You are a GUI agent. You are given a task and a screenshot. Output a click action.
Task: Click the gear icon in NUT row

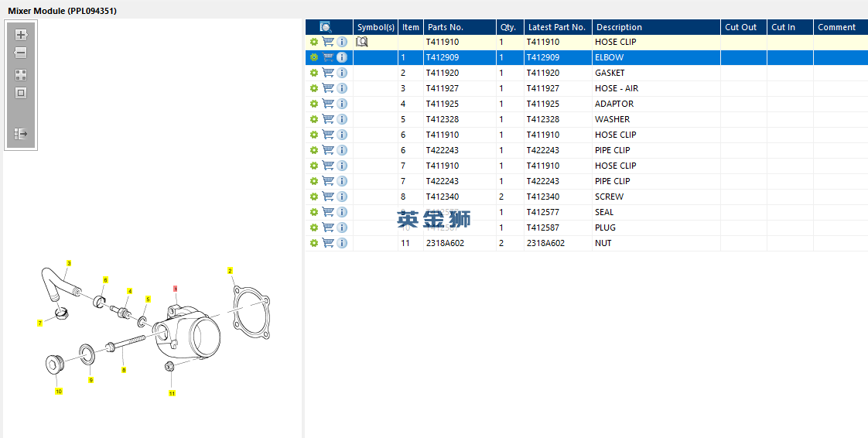coord(314,243)
